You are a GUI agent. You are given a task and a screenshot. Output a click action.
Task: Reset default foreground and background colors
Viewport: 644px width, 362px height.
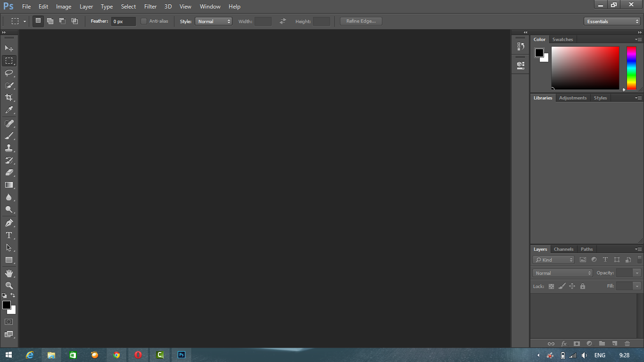pyautogui.click(x=4, y=296)
